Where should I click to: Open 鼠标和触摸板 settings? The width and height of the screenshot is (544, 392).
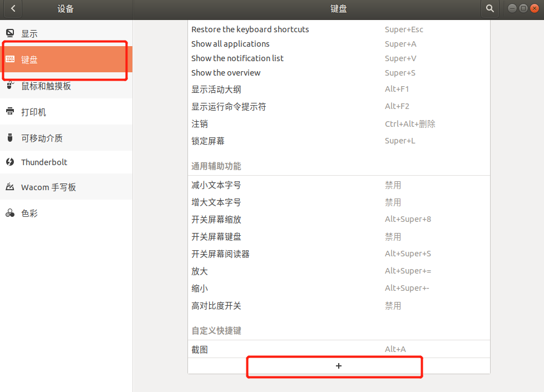pos(66,85)
